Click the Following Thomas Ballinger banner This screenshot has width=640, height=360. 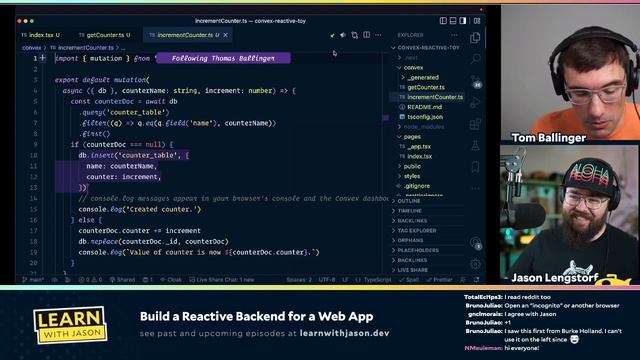click(x=223, y=58)
